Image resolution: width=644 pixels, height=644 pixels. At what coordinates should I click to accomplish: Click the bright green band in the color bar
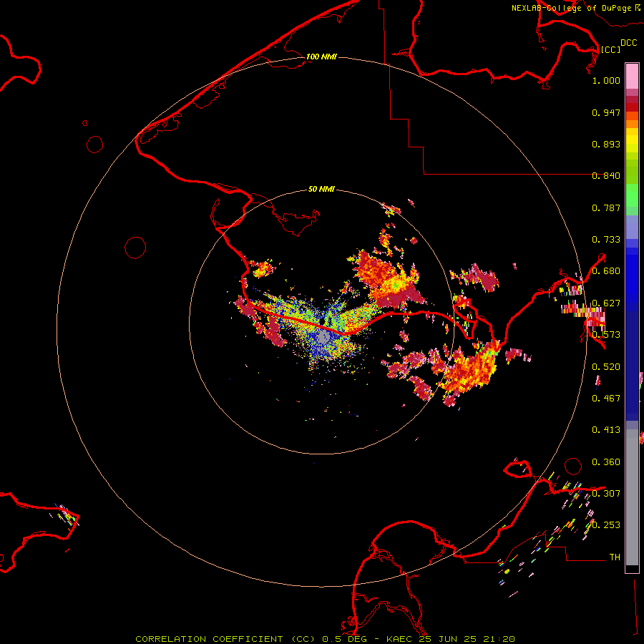point(632,195)
